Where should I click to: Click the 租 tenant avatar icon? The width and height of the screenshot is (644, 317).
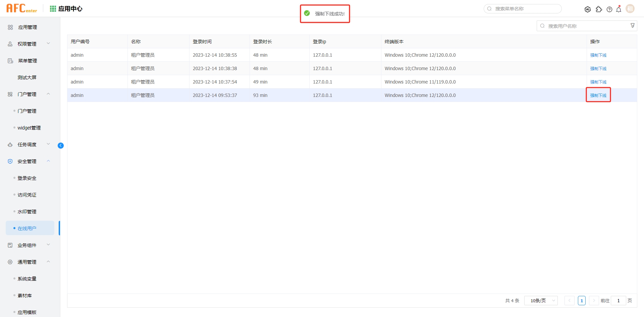(x=630, y=8)
